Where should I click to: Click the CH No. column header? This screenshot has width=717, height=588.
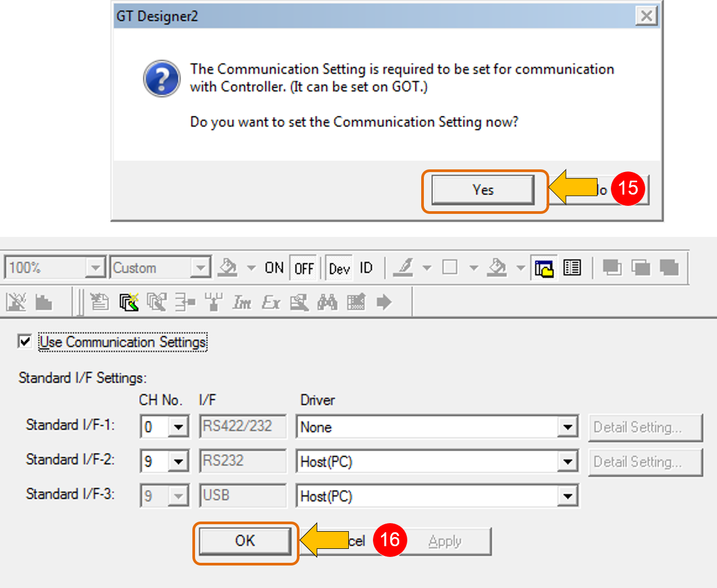click(x=160, y=400)
